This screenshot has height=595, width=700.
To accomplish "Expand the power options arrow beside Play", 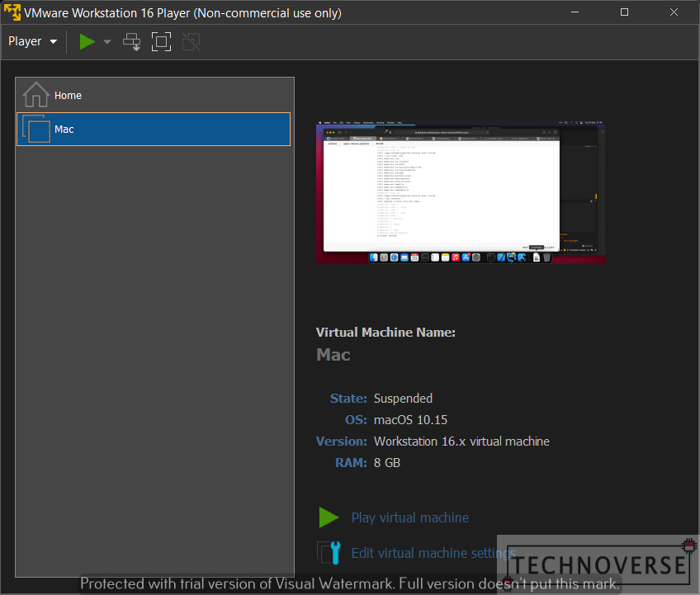I will [x=107, y=42].
